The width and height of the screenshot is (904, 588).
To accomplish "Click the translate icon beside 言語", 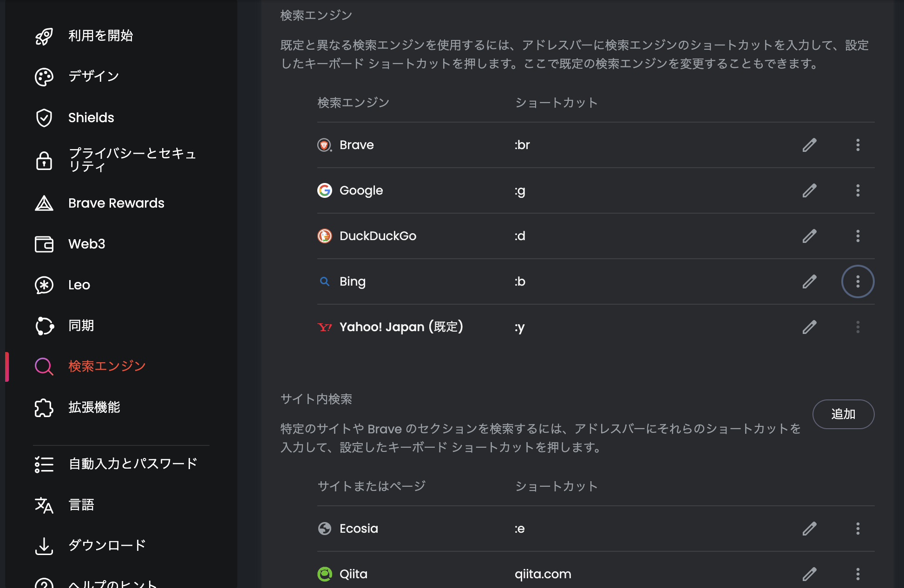I will click(44, 505).
